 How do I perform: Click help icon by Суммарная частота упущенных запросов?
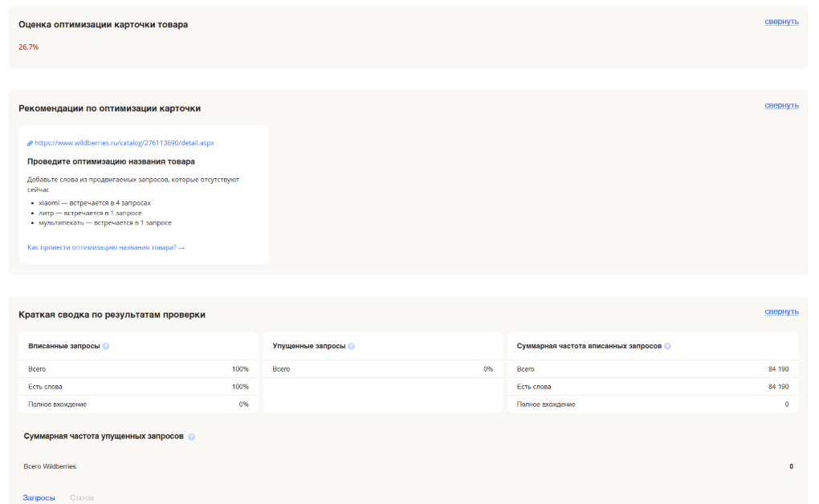191,437
